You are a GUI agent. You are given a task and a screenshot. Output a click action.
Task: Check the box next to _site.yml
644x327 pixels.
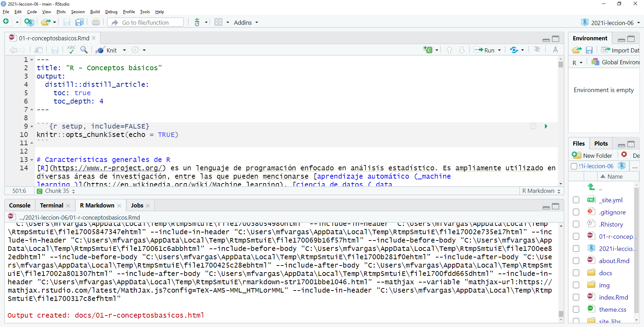[576, 200]
